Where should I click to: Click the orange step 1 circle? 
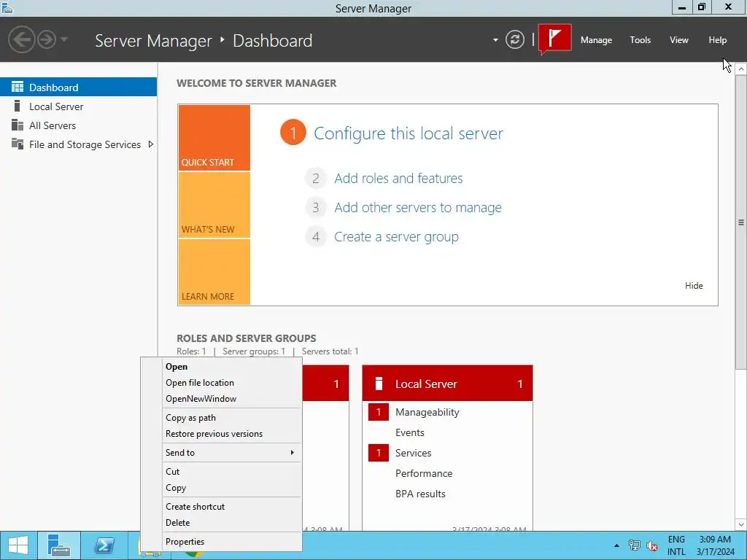293,133
